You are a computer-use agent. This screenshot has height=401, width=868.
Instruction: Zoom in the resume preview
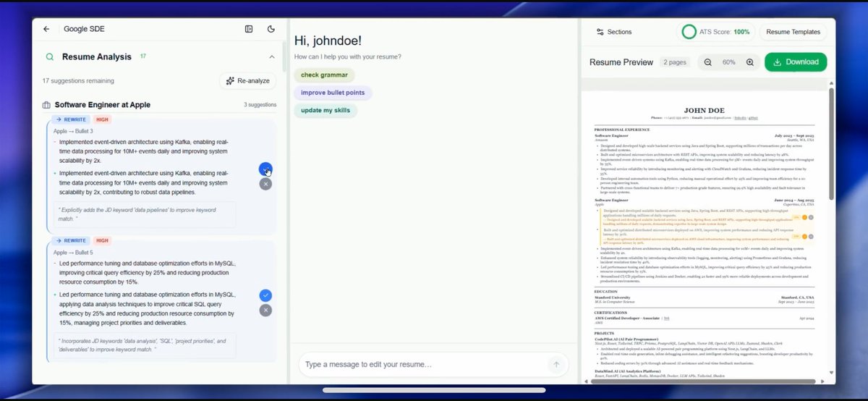click(749, 62)
